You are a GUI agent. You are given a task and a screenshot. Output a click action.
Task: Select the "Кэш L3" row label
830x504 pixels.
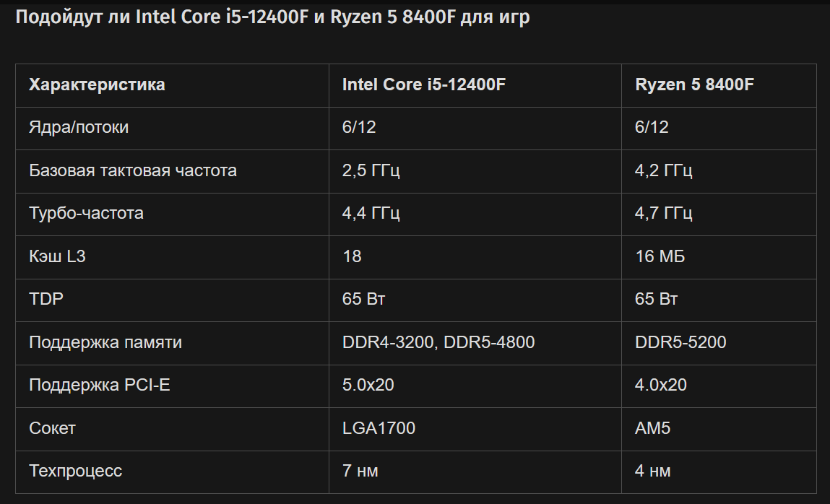pyautogui.click(x=57, y=256)
